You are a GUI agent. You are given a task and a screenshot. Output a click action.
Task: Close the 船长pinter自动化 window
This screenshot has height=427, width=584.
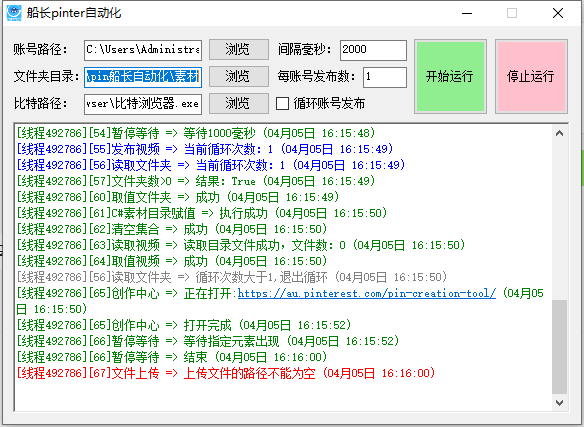(558, 13)
